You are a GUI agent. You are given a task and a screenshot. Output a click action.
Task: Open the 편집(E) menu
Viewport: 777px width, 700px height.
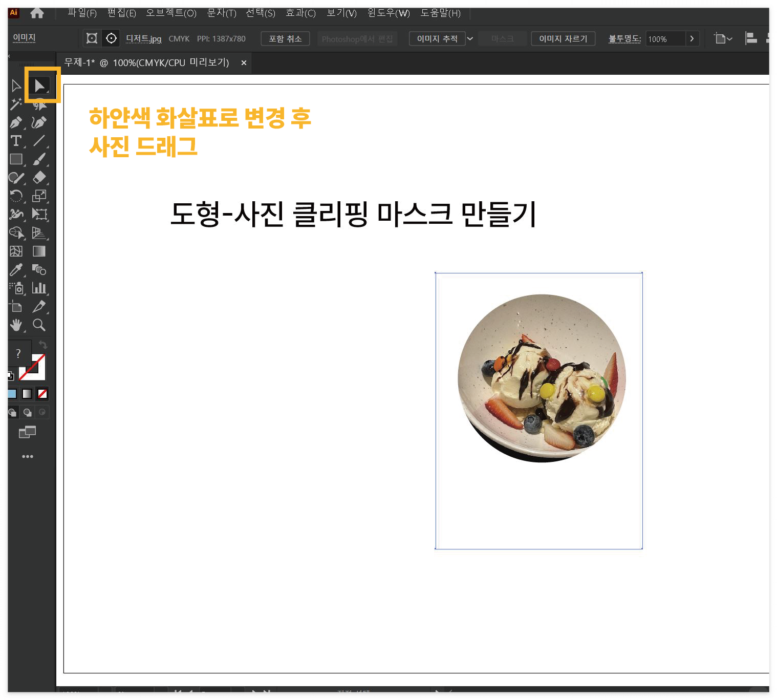121,13
